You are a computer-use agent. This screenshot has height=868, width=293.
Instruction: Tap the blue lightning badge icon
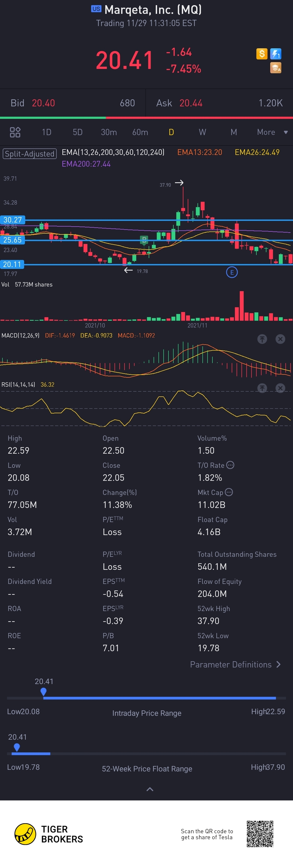coord(276,53)
